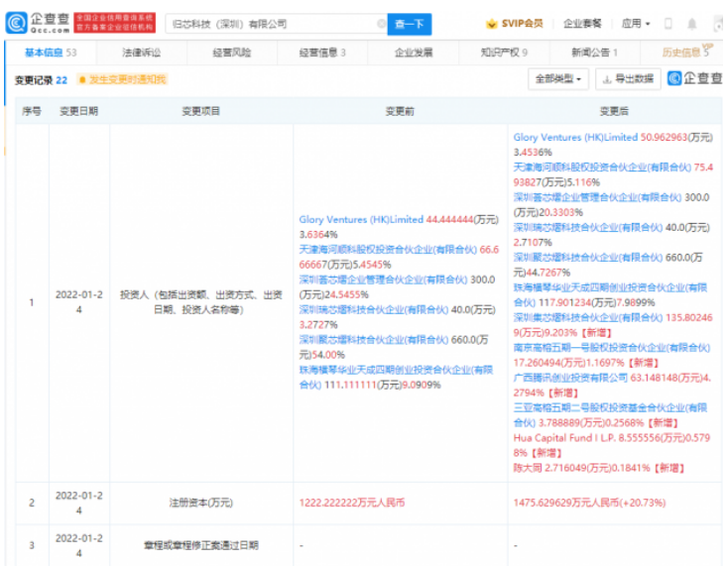Switch to the 经营风险 tab
Screen dimensions: 728x566
click(x=232, y=53)
